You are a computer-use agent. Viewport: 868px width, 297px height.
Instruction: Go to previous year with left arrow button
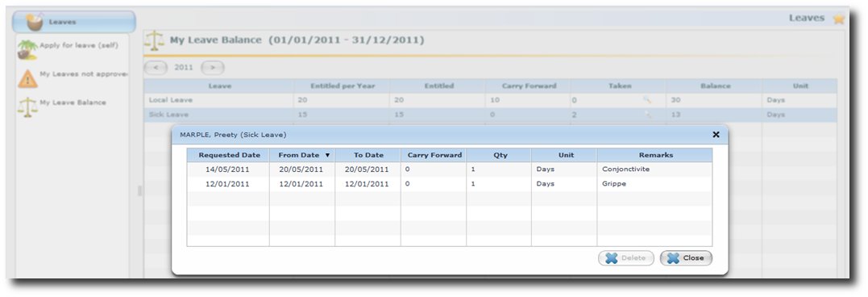[156, 68]
